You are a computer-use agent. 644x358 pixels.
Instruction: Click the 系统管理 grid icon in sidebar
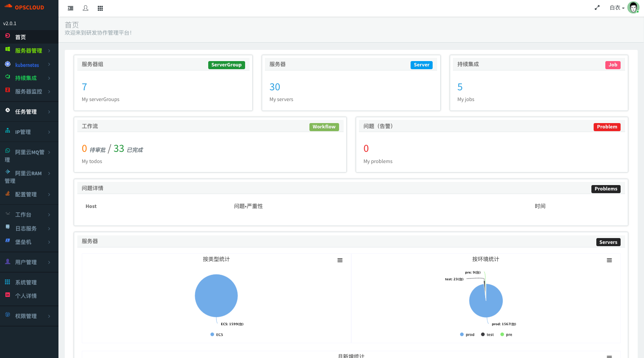[7, 282]
